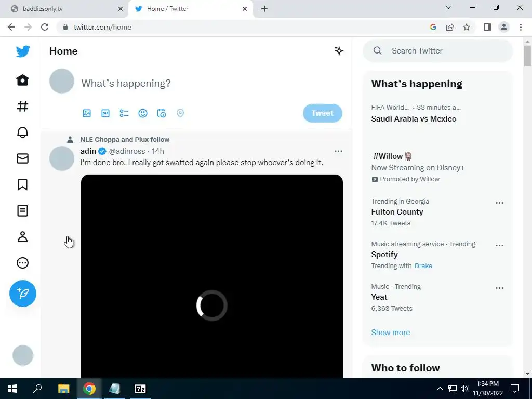Image resolution: width=532 pixels, height=399 pixels.
Task: Go back in browser
Action: tap(11, 28)
